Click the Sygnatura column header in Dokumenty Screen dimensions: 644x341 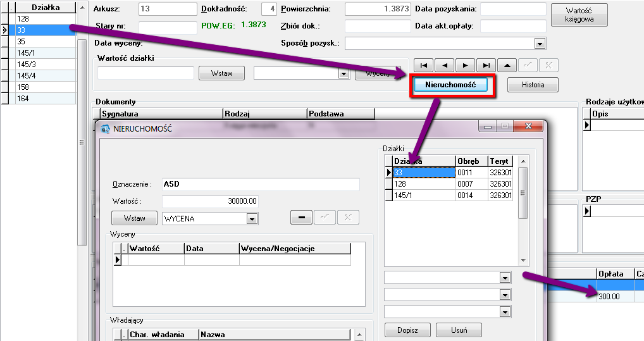pos(161,114)
